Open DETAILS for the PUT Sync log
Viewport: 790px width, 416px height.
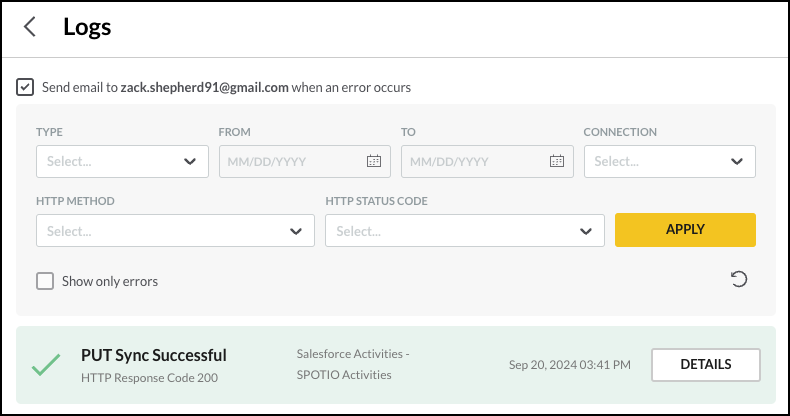tap(705, 365)
